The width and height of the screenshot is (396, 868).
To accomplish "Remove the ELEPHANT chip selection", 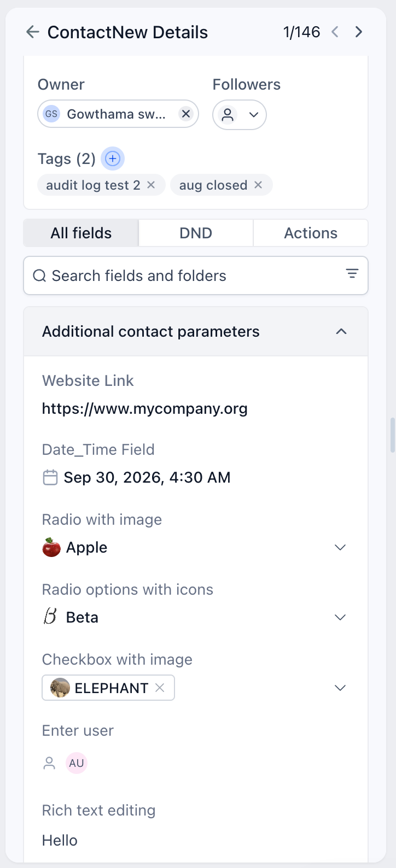I will click(160, 688).
